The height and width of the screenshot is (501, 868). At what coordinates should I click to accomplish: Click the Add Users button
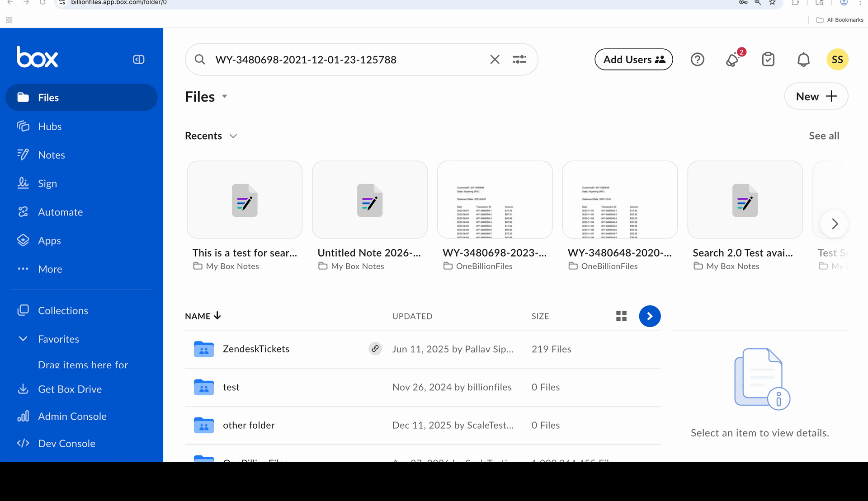(x=634, y=60)
